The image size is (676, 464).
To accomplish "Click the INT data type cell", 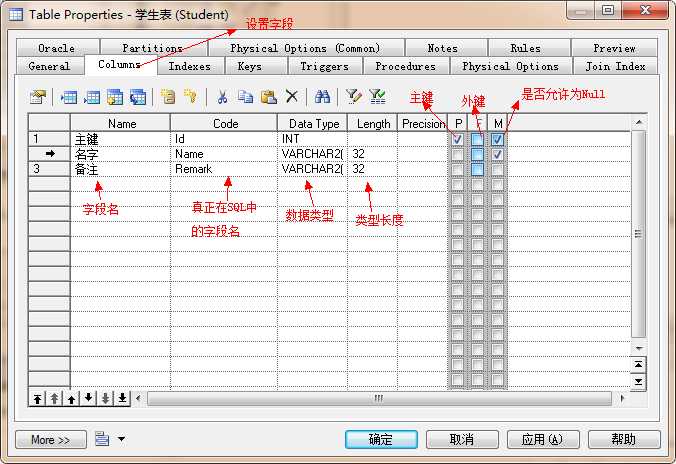I will pos(313,139).
